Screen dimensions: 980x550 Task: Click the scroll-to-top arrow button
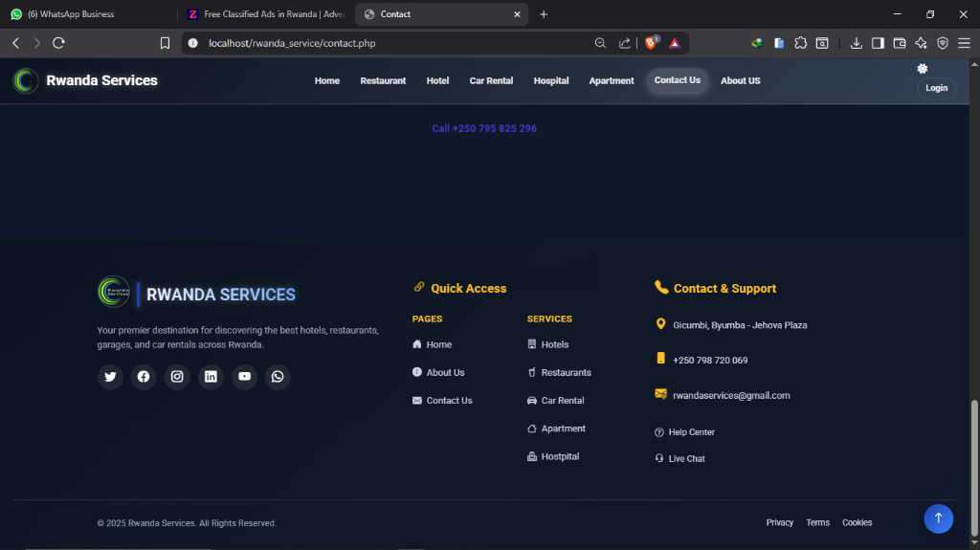point(938,518)
